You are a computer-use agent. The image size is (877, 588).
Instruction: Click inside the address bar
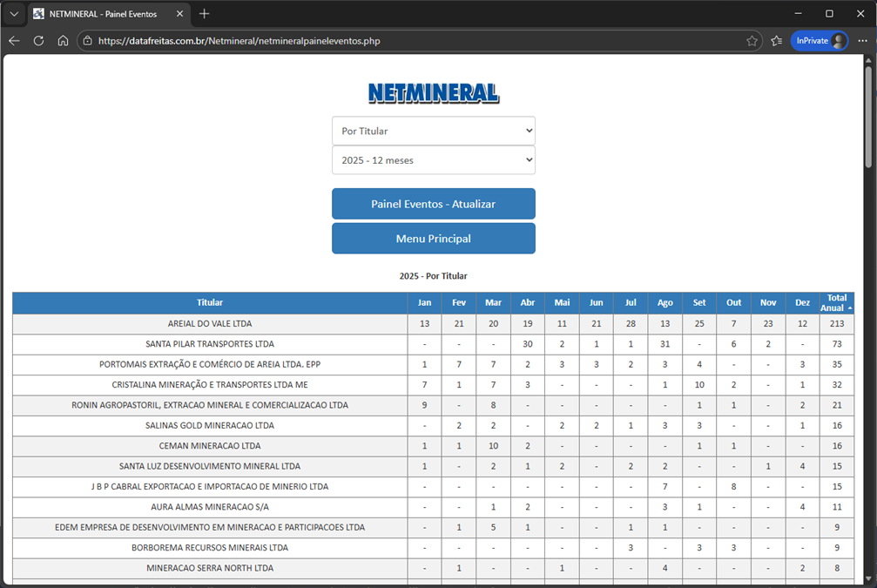(348, 40)
